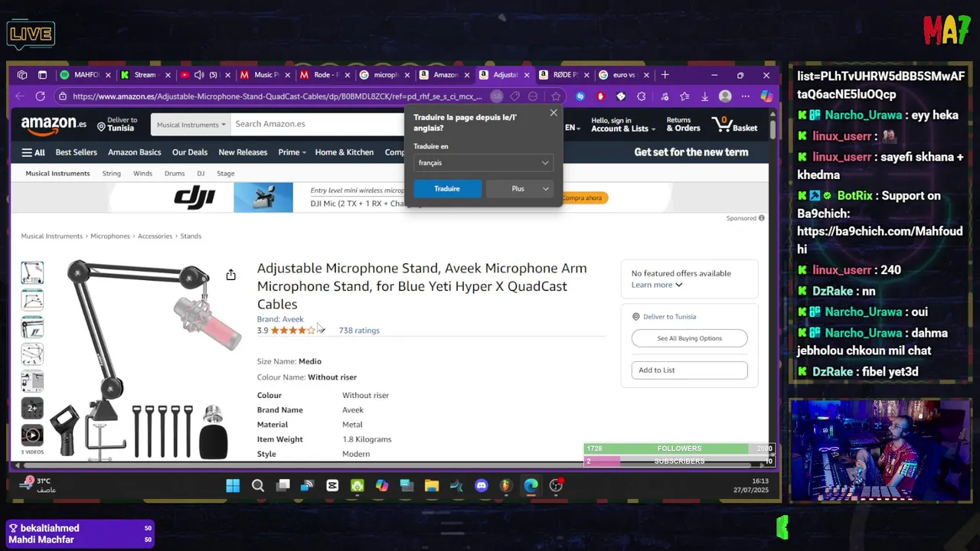Open Our Deals nav link

pyautogui.click(x=190, y=152)
